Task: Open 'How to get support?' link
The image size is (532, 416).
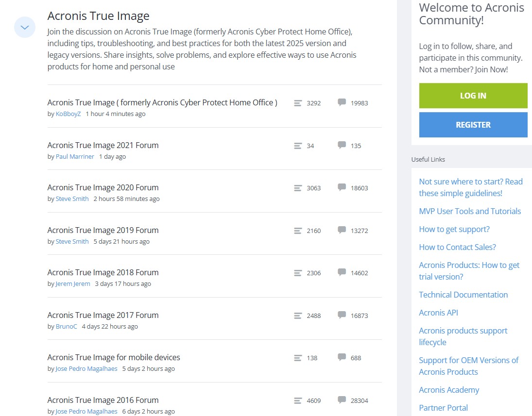Action: [454, 229]
